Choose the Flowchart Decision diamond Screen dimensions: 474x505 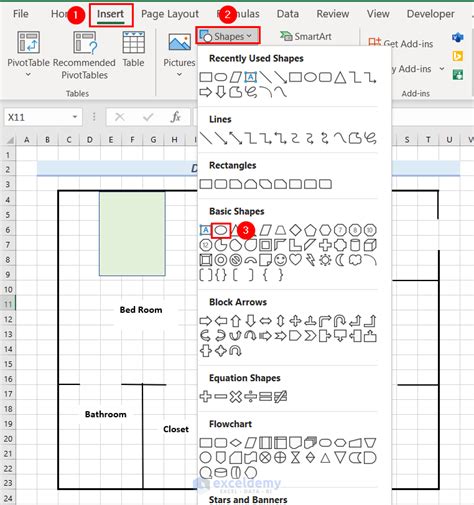[236, 443]
